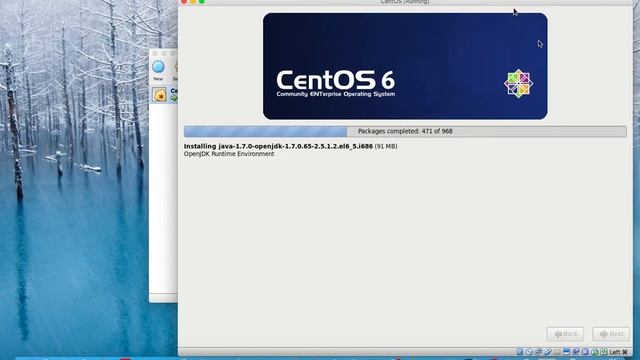Screen dimensions: 640x360
Task: Click the 'Community ENTerprise Operating System' subtitle
Action: pos(336,94)
